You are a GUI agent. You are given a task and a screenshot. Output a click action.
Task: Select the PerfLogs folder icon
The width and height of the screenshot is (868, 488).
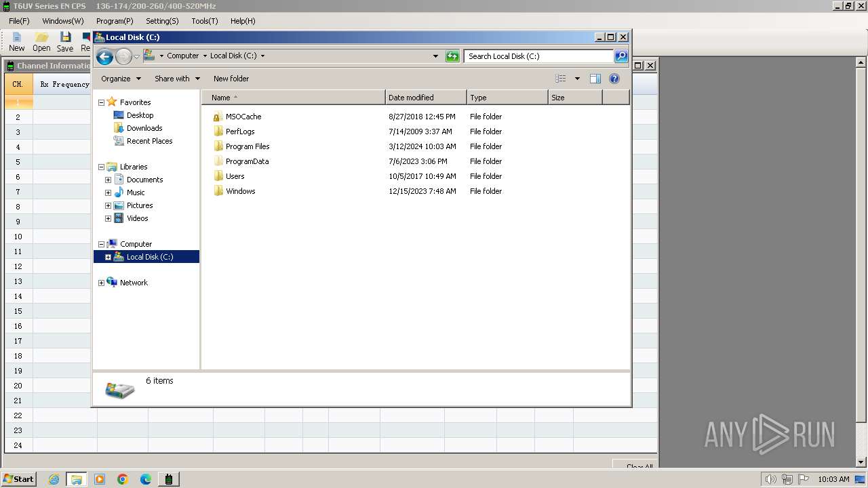tap(218, 131)
